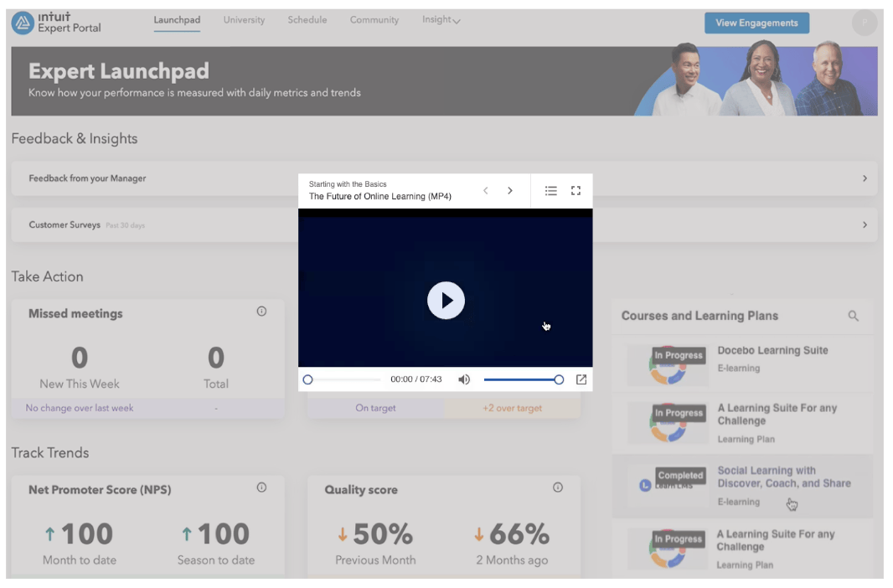Switch to the University tab
This screenshot has height=588, width=893.
tap(244, 20)
